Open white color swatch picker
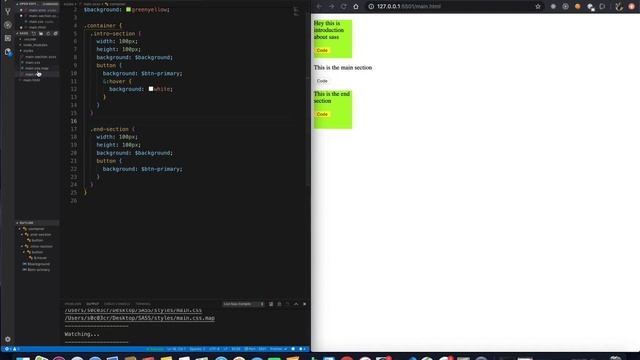640x360 pixels. point(151,89)
